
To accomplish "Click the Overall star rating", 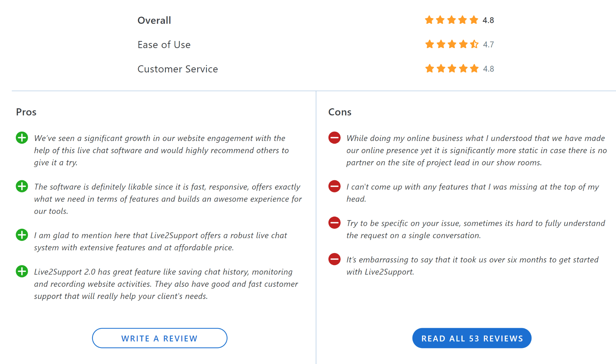I will [451, 20].
